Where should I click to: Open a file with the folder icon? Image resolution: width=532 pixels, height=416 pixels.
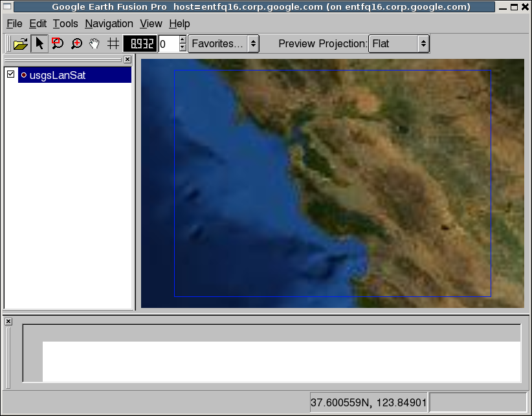21,43
